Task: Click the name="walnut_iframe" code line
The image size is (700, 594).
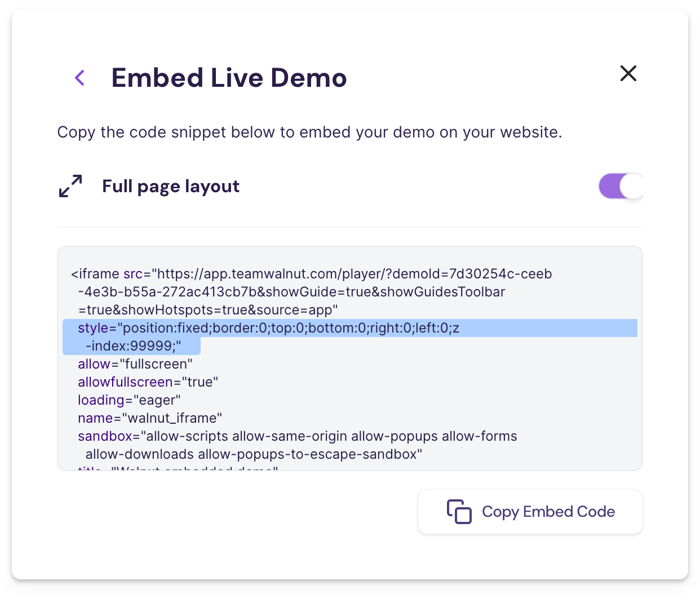Action: pos(150,418)
